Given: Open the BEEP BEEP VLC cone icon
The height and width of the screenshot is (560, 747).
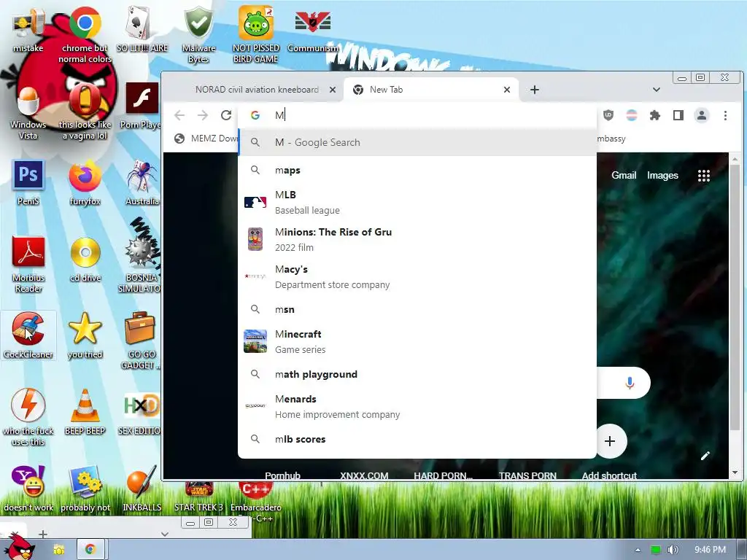Looking at the screenshot, I should [85, 412].
